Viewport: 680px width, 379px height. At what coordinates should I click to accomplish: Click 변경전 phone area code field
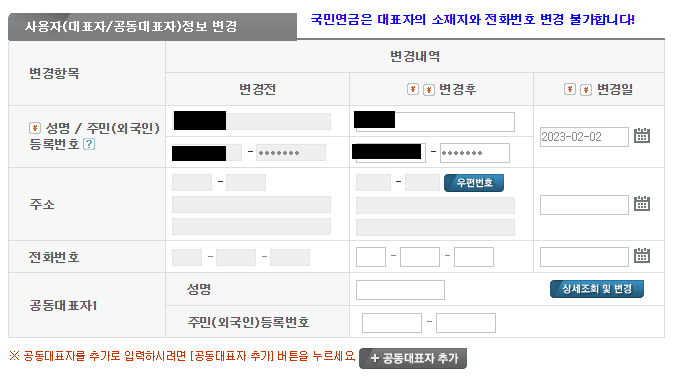[x=187, y=257]
